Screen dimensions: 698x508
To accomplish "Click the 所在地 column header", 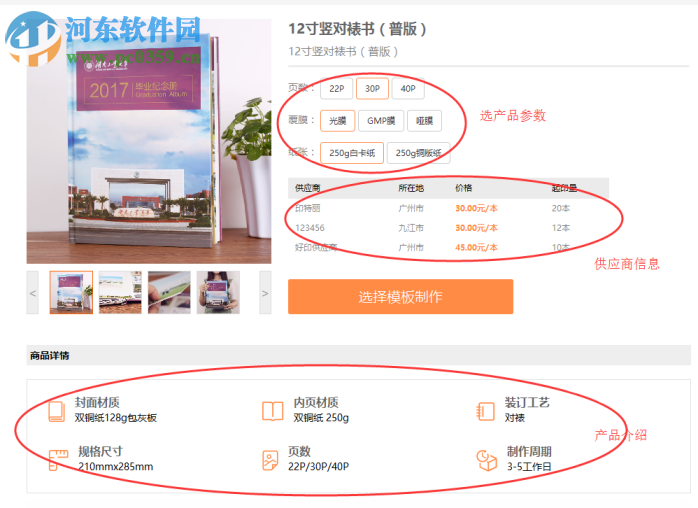I will click(411, 188).
